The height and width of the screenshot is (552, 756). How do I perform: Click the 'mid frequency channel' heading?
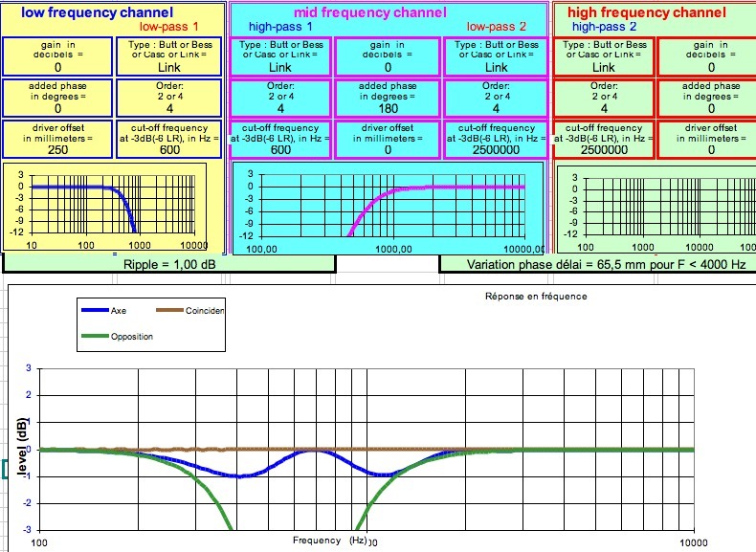[370, 12]
